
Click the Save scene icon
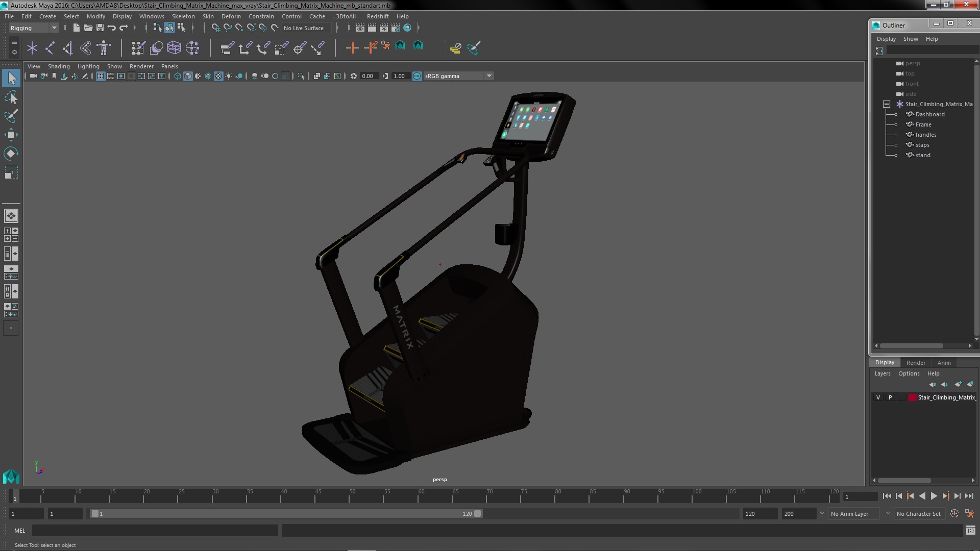point(100,28)
